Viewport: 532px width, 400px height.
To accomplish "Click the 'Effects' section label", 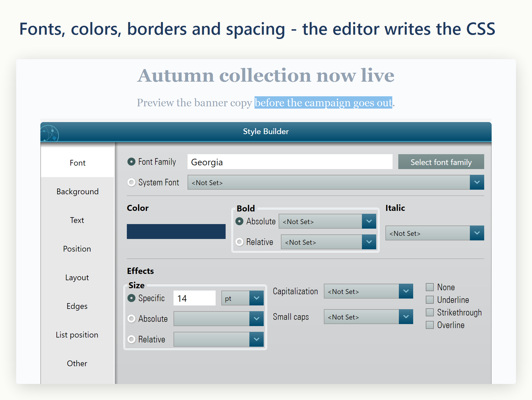I will 140,271.
